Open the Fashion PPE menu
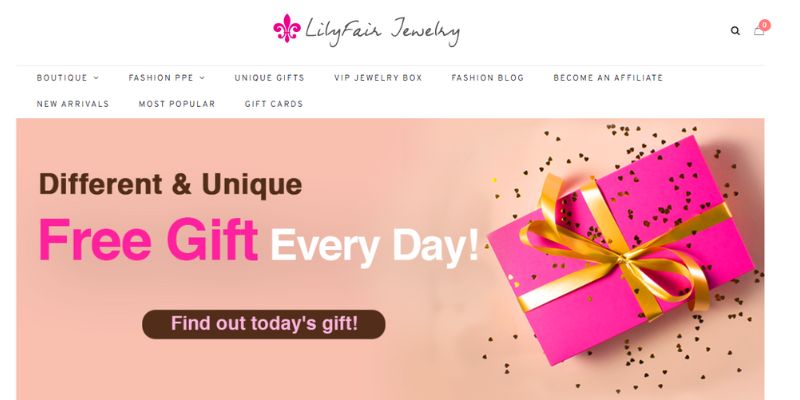Viewport: 800px width, 400px height. coord(161,78)
